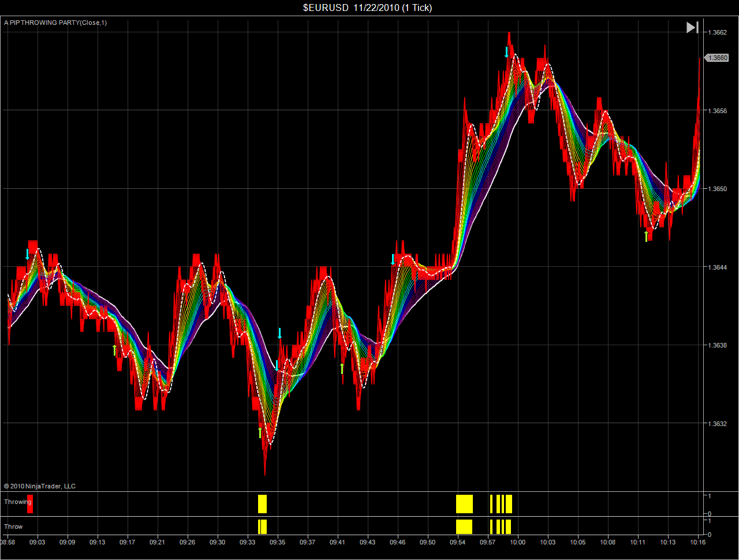This screenshot has height=560, width=739.
Task: Click the Throw panel label
Action: [13, 527]
